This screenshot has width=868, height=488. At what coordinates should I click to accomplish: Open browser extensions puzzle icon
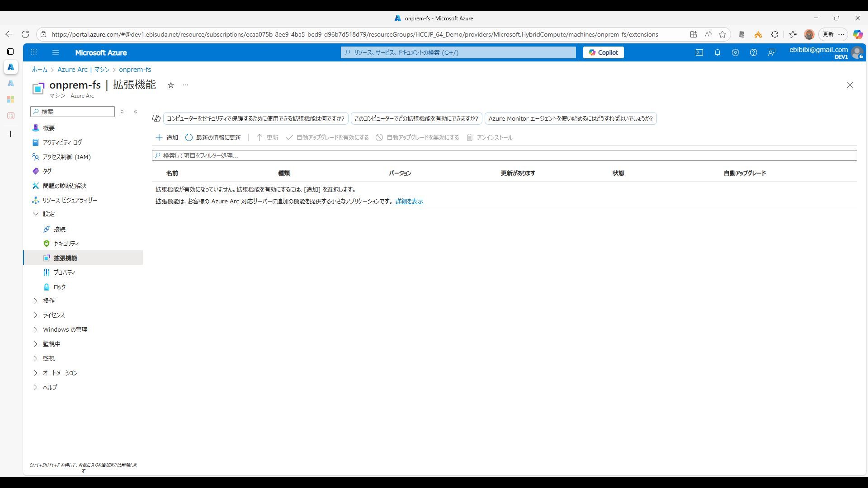[x=774, y=34]
